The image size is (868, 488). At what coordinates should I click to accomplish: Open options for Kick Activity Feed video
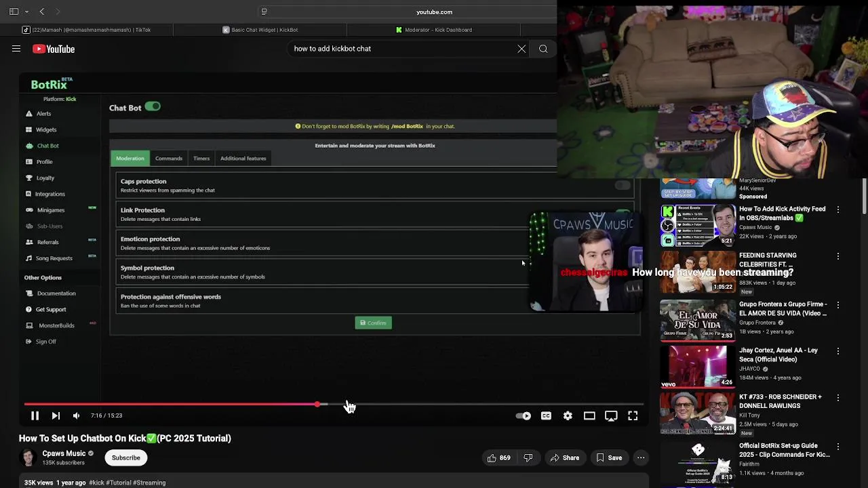(x=838, y=210)
